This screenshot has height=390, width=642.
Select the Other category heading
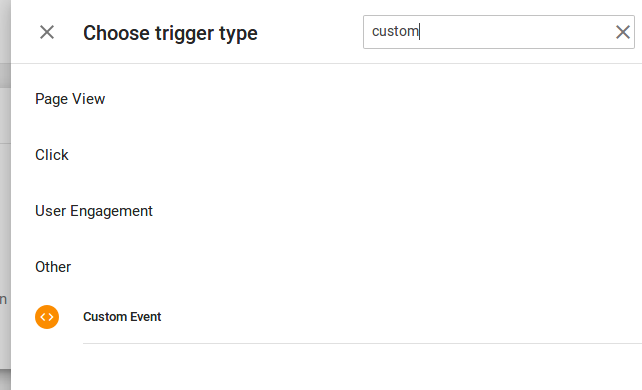(53, 267)
